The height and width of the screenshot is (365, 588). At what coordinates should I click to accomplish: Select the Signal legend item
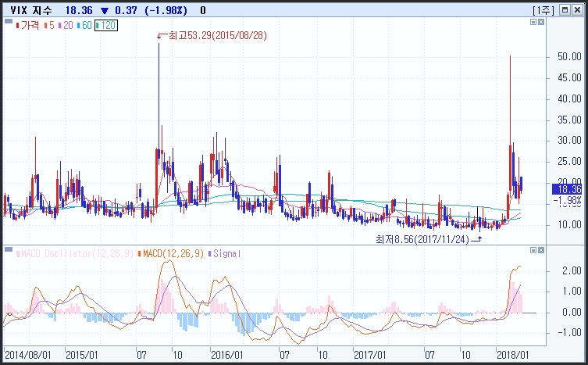tap(224, 254)
